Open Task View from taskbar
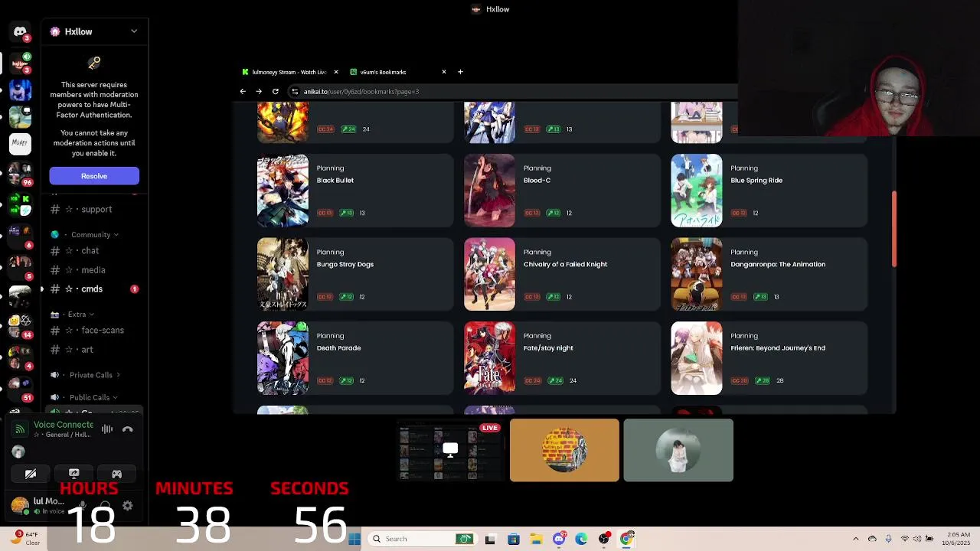This screenshot has height=551, width=980. 490,539
